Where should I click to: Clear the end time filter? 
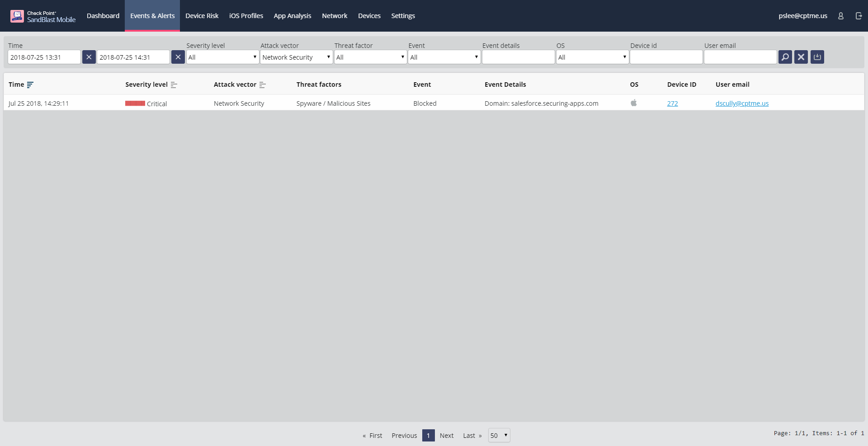178,57
